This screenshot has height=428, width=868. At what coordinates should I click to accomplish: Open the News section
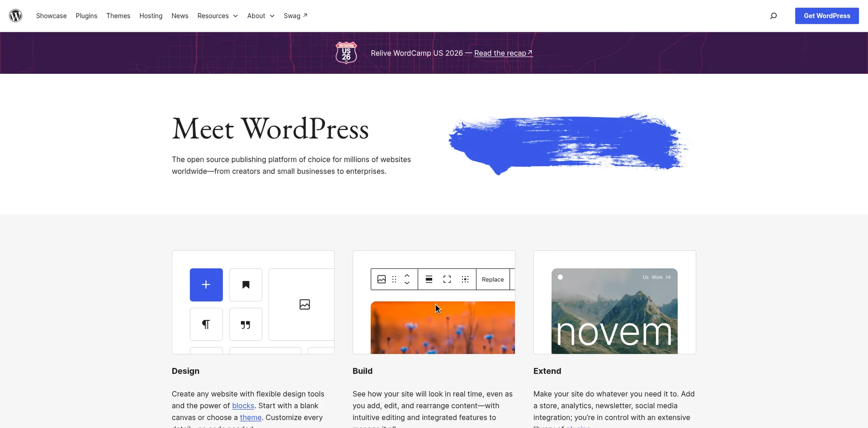(x=180, y=16)
